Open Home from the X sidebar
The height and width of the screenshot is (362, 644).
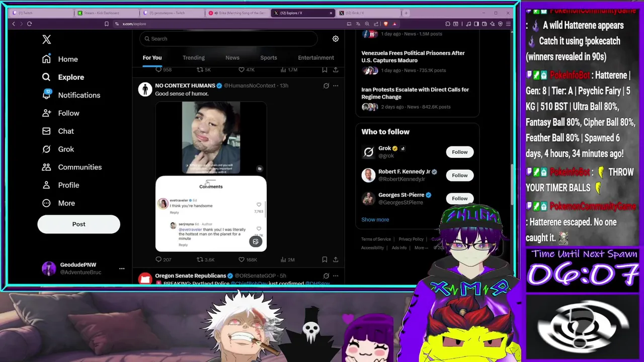pyautogui.click(x=60, y=59)
